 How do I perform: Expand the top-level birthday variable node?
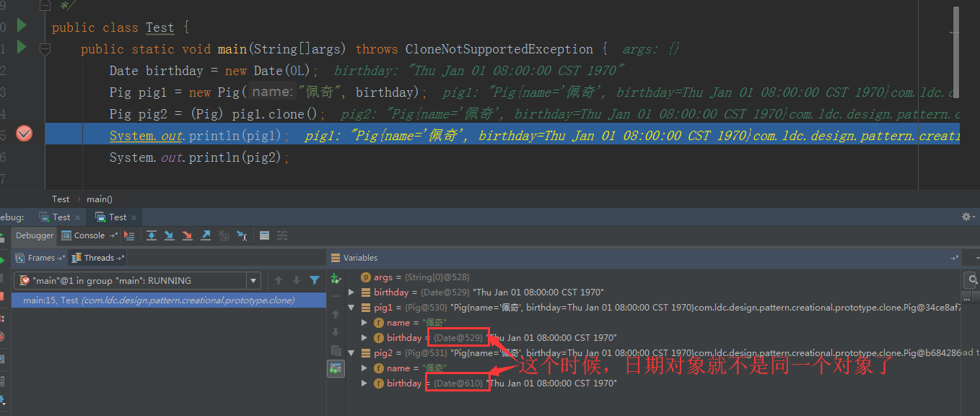351,292
